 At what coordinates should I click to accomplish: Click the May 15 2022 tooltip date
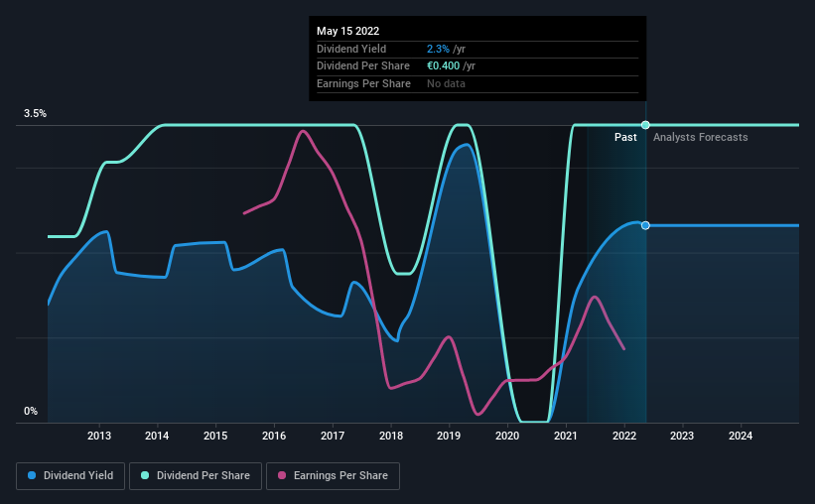pyautogui.click(x=347, y=31)
